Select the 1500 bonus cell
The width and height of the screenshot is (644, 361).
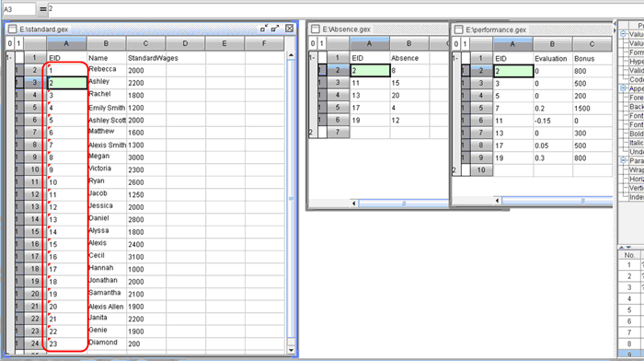click(x=592, y=108)
